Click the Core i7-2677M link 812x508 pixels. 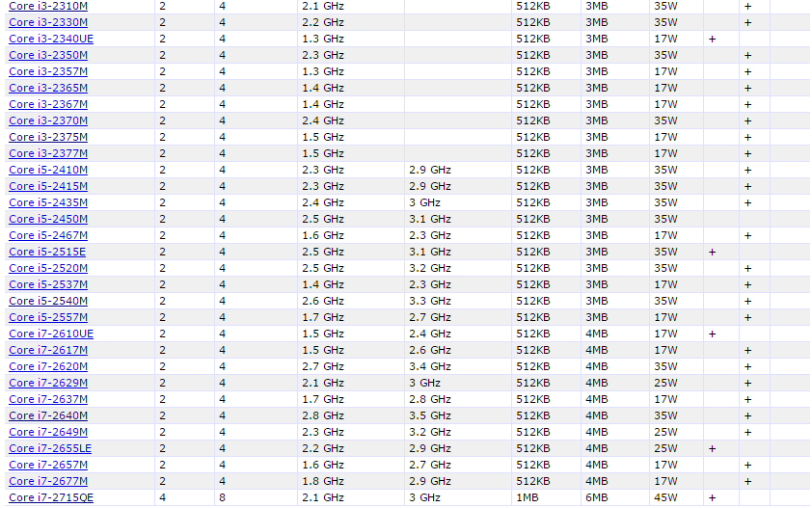pyautogui.click(x=48, y=482)
